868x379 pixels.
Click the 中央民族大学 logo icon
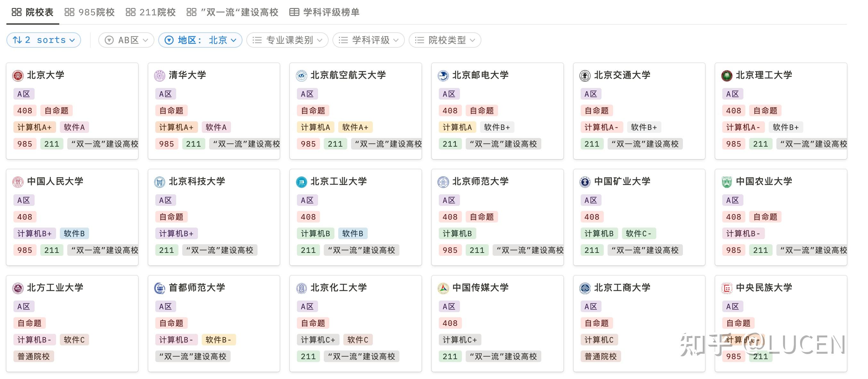pos(727,288)
